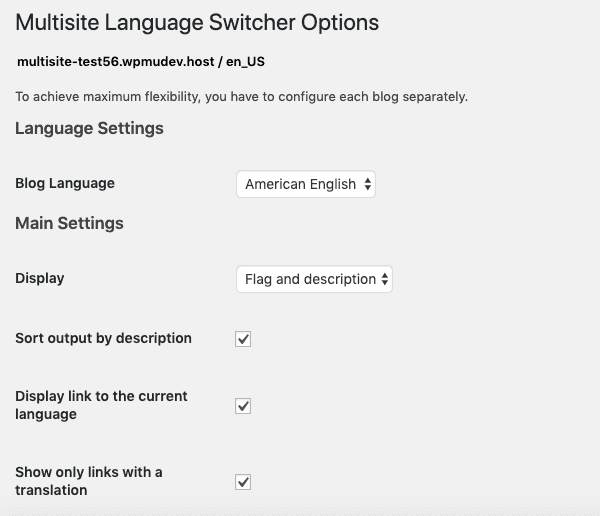Click the Display field label
Screen dimensions: 600x516
point(39,278)
